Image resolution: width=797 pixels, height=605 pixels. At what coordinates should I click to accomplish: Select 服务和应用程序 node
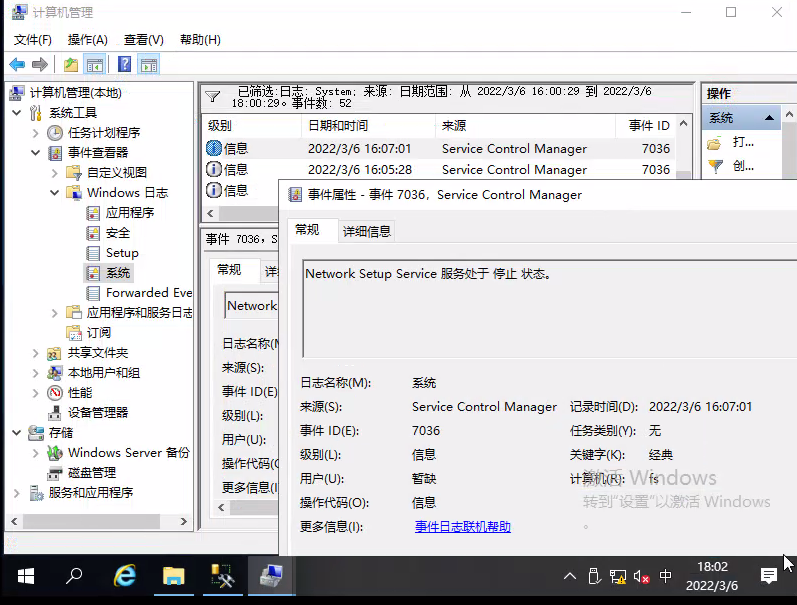point(90,493)
